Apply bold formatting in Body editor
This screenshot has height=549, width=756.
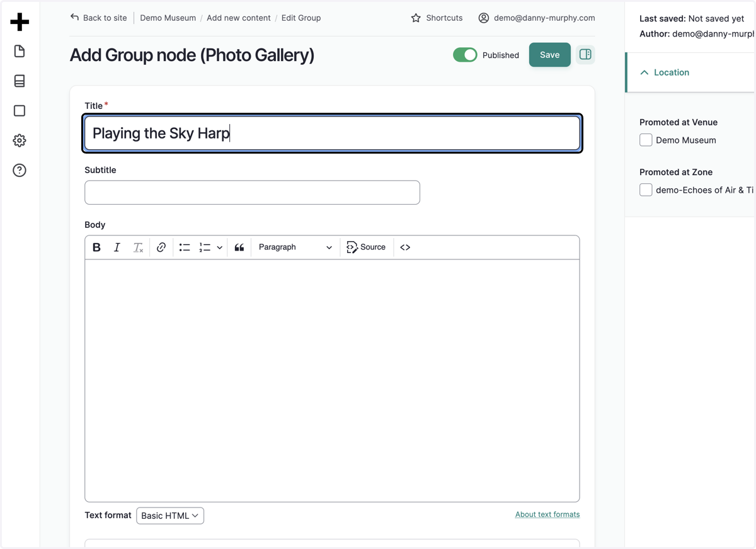pos(96,247)
